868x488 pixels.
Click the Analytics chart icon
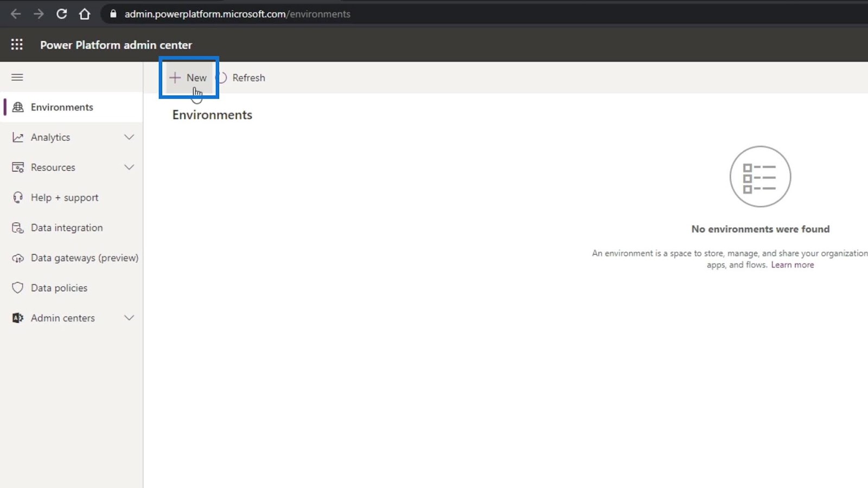click(x=18, y=137)
